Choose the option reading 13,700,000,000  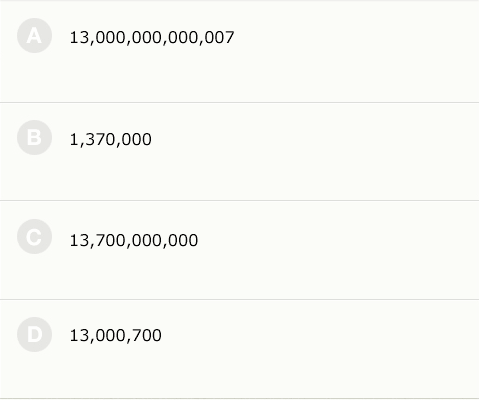point(239,250)
